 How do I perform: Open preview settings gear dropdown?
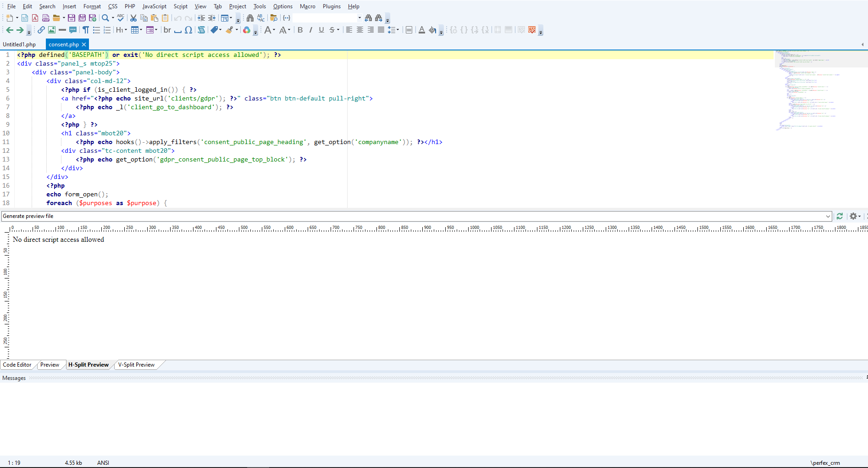(855, 216)
